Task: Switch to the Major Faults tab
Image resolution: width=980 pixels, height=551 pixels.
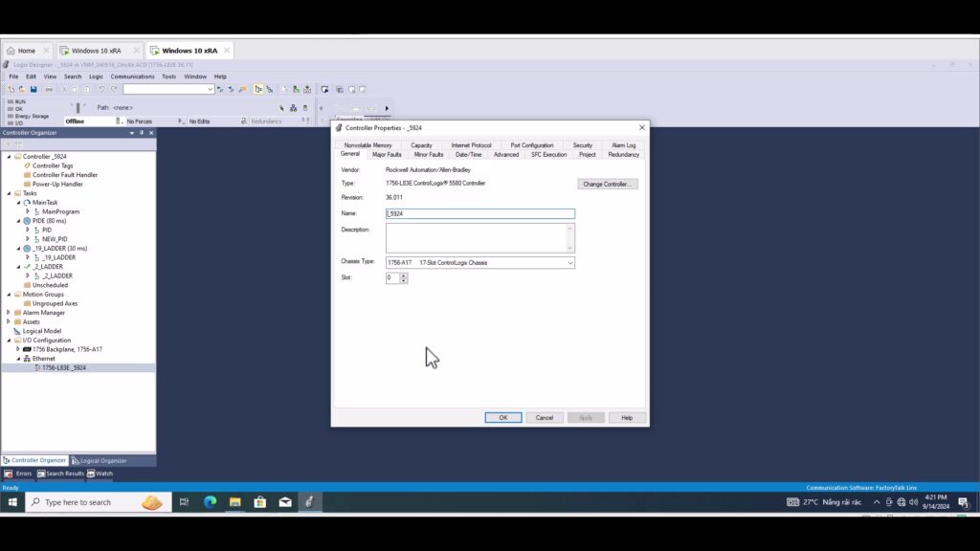Action: pyautogui.click(x=387, y=154)
